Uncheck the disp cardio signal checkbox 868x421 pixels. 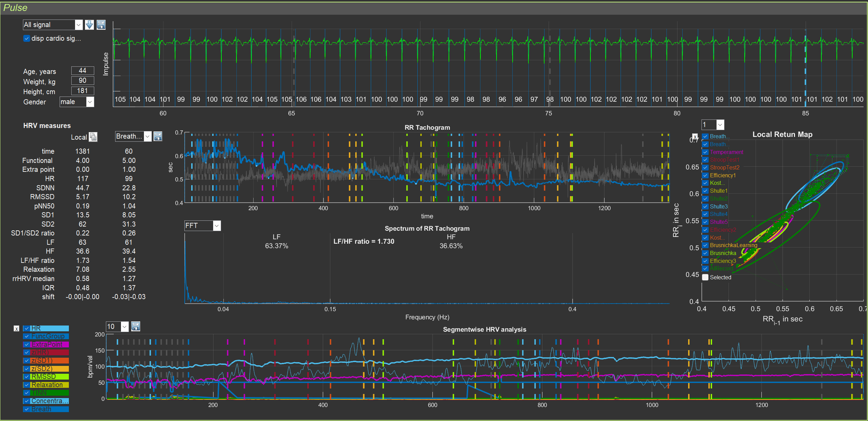(x=27, y=38)
